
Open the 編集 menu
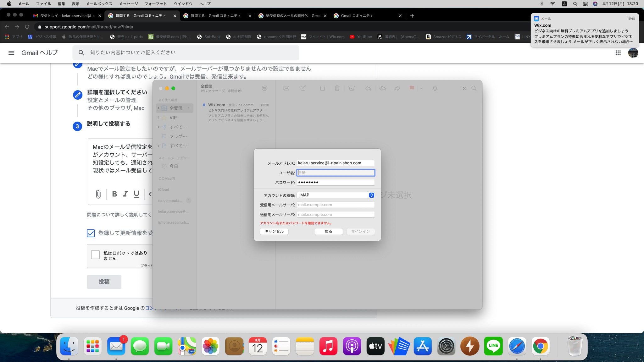pyautogui.click(x=61, y=4)
